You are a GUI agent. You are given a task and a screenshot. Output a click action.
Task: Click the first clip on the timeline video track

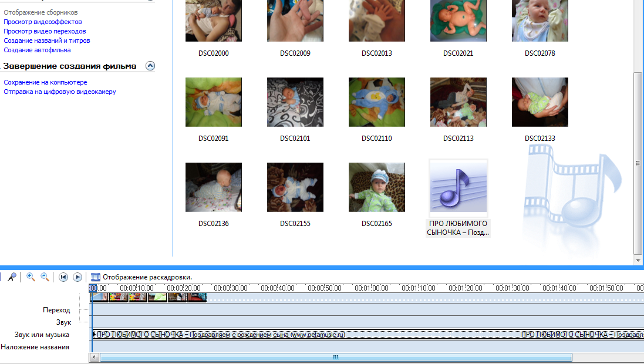point(99,297)
